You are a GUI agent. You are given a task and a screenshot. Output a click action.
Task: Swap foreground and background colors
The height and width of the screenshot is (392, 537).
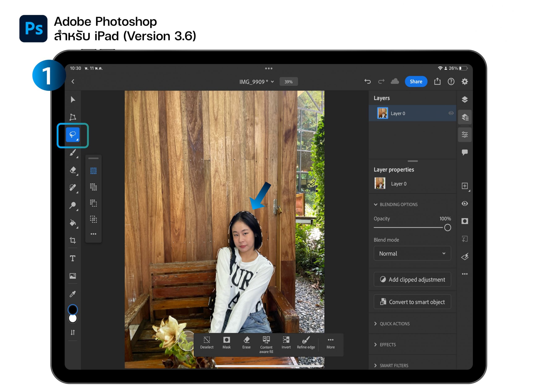[x=73, y=332]
